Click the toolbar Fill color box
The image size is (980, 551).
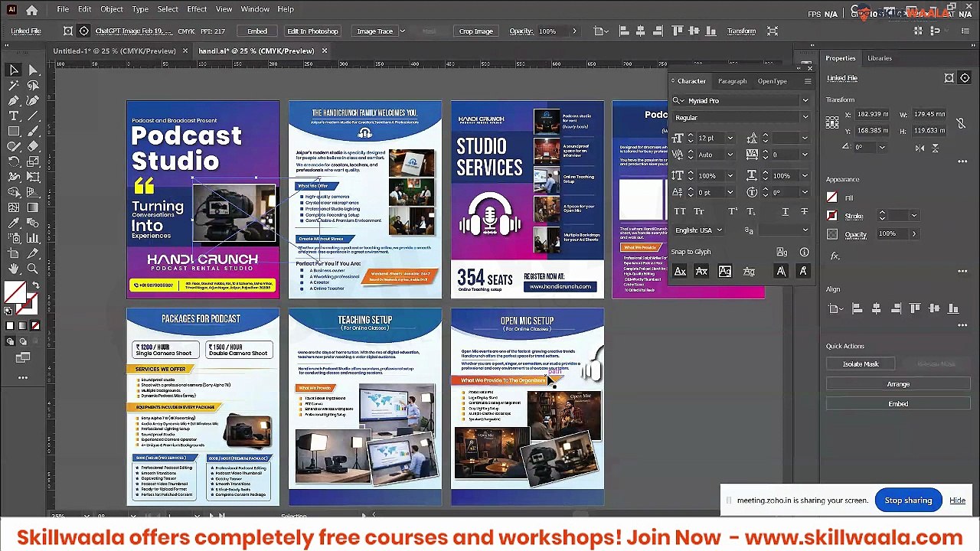coord(15,293)
